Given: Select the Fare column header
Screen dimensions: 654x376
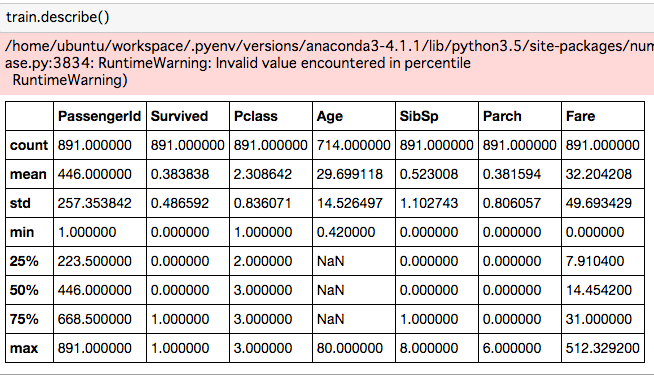Looking at the screenshot, I should click(580, 116).
